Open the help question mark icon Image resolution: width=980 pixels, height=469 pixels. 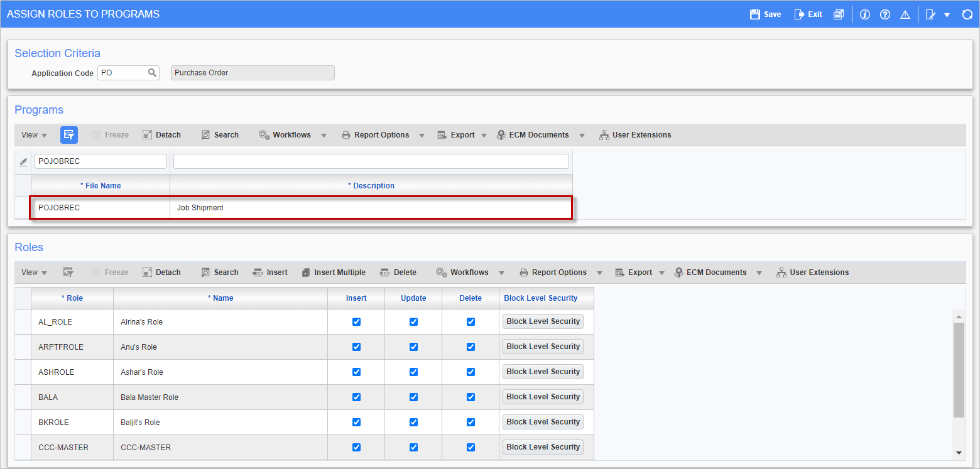pos(885,14)
